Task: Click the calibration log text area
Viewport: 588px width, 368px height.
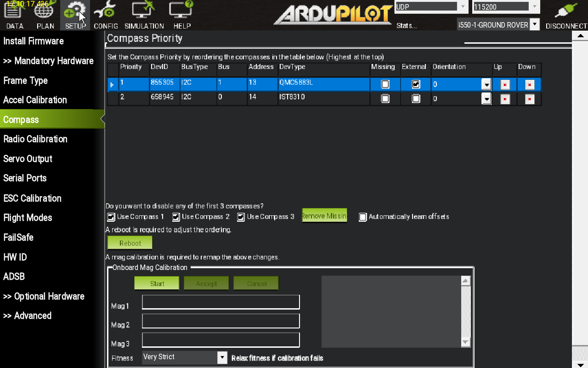Action: click(391, 311)
